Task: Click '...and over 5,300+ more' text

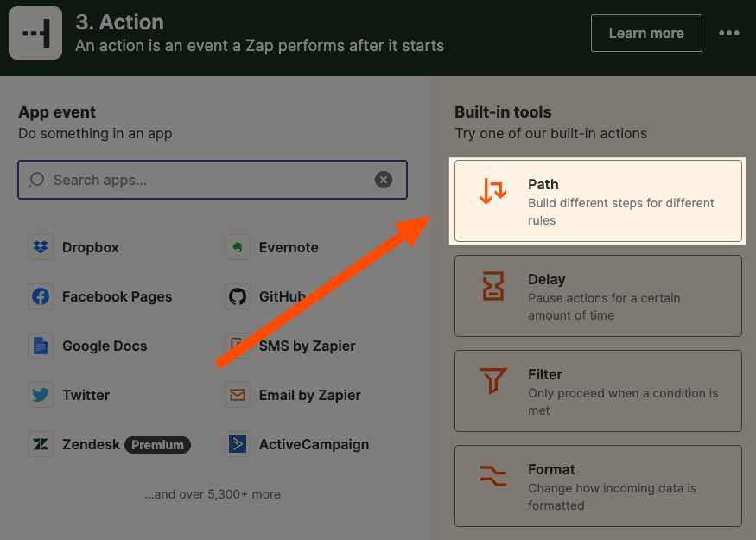Action: pos(213,494)
